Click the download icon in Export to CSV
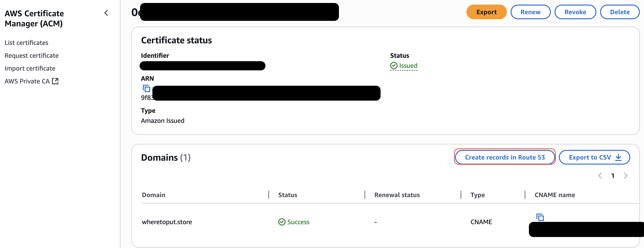Image resolution: width=644 pixels, height=248 pixels. point(618,157)
